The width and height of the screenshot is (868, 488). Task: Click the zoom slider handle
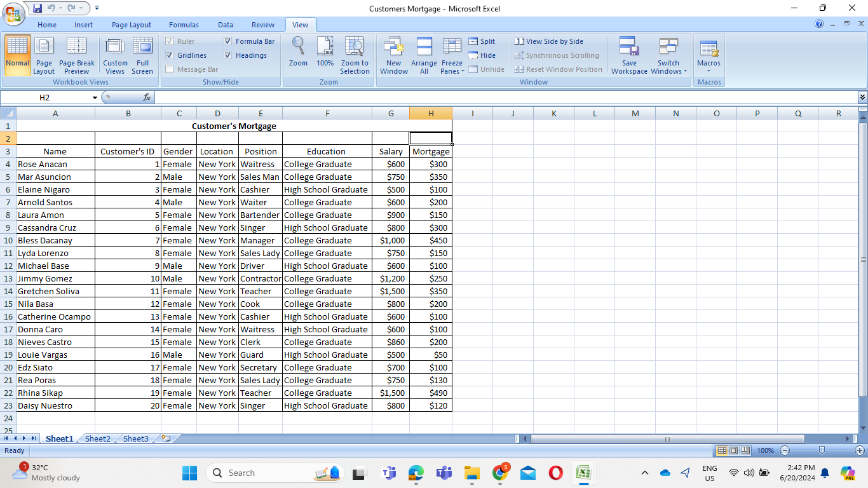click(x=822, y=450)
